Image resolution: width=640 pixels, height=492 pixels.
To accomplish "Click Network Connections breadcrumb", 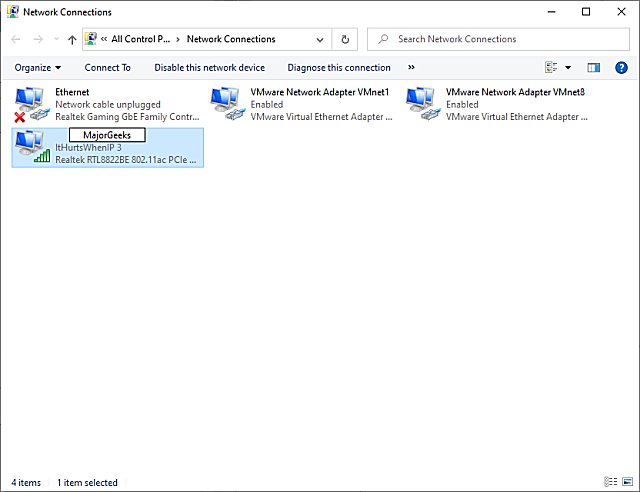I will [x=231, y=39].
